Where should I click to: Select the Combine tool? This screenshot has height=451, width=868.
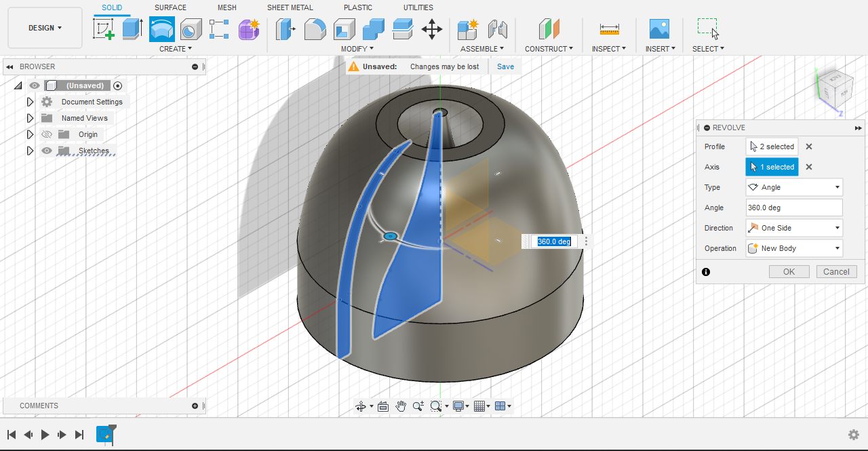374,29
